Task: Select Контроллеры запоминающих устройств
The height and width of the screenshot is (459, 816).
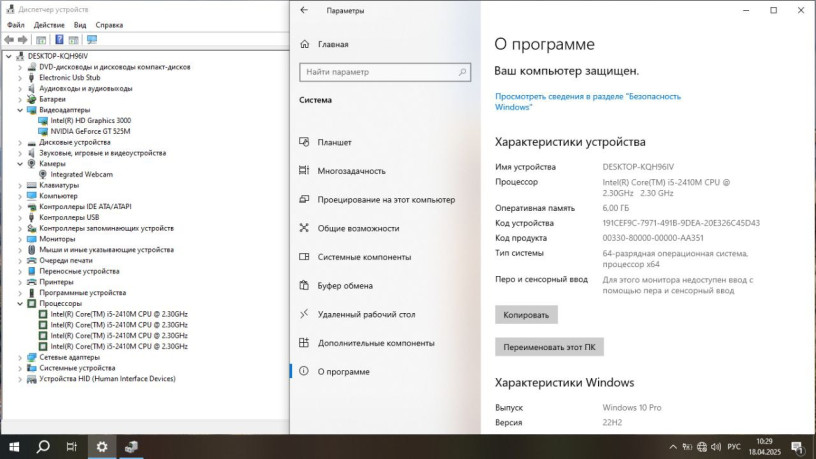Action: pyautogui.click(x=106, y=228)
